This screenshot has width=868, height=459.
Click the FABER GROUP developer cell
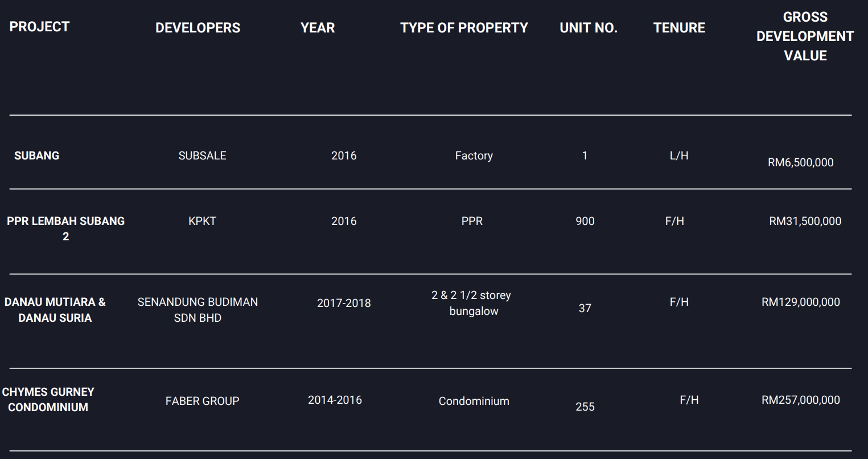[x=202, y=401]
